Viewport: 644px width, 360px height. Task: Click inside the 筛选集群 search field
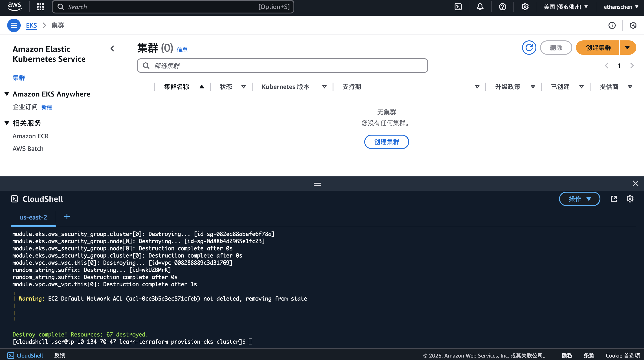pyautogui.click(x=282, y=65)
